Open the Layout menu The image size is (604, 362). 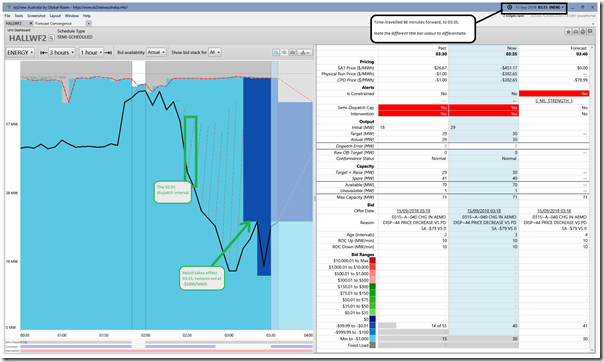55,16
